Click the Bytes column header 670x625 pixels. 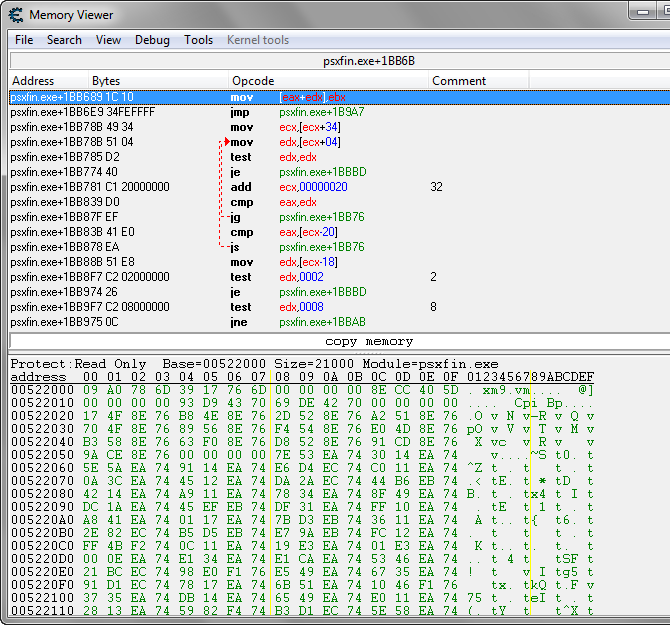point(106,81)
